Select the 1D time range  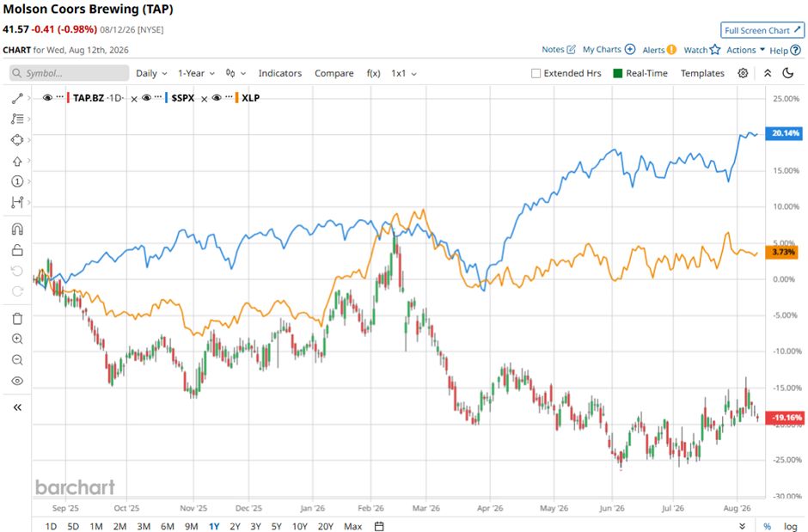(51, 526)
